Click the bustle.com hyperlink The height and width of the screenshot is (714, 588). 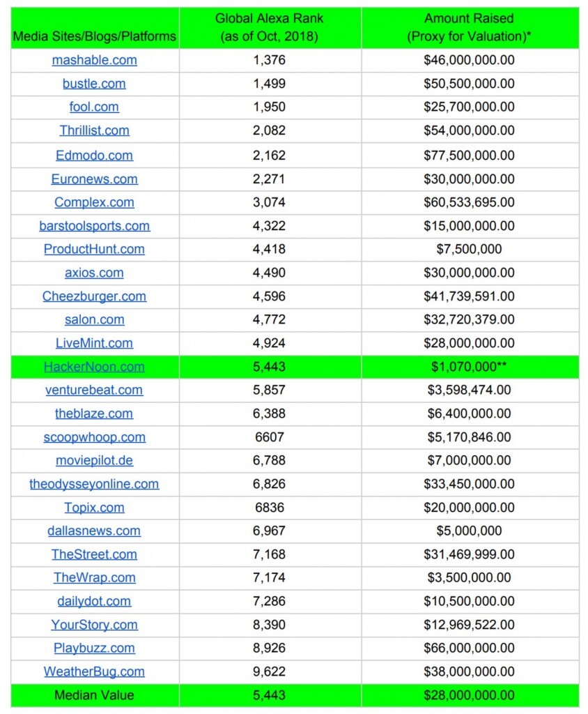coord(94,84)
